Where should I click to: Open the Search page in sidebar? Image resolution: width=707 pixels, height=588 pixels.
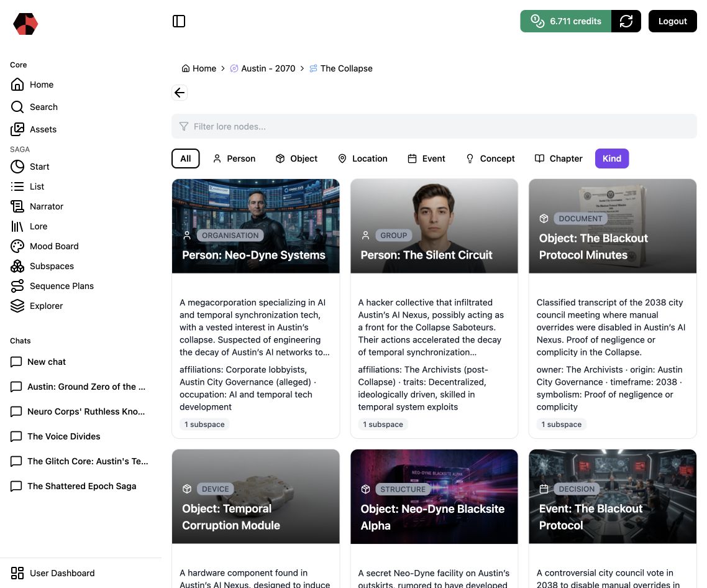[34, 107]
